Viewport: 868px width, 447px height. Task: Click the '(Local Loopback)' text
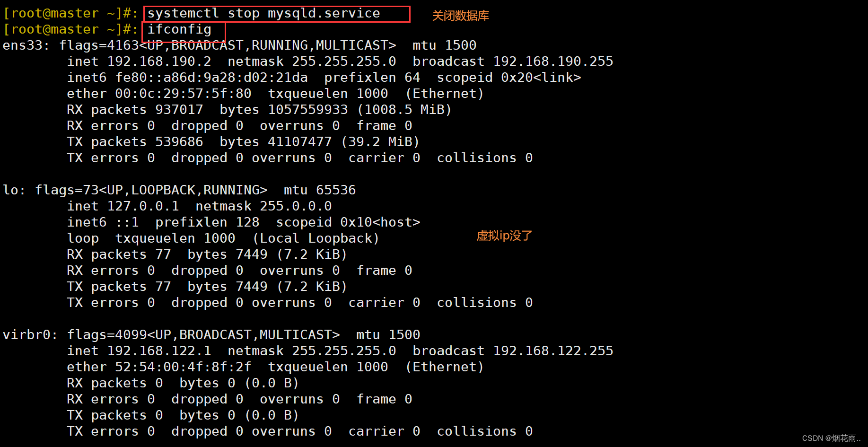[x=316, y=239]
